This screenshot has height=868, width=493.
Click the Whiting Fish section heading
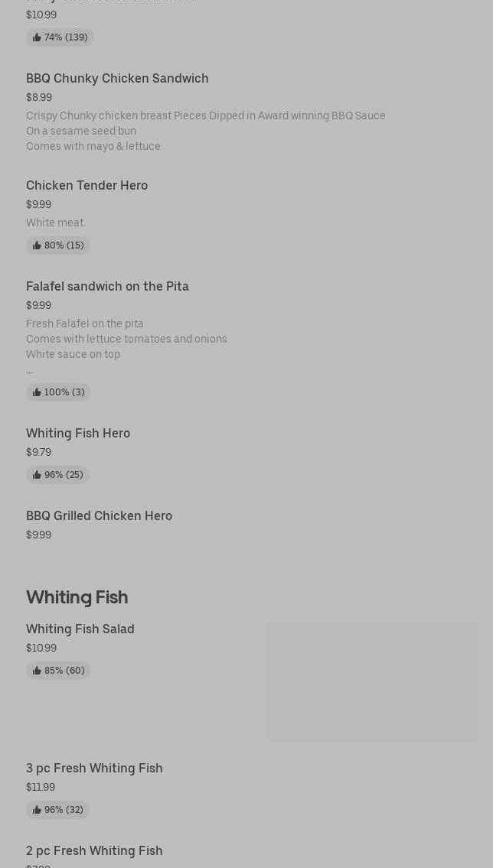(77, 597)
